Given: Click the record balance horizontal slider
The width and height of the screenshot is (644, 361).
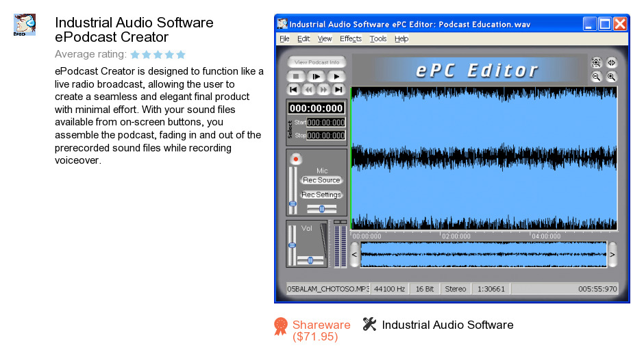Looking at the screenshot, I should pyautogui.click(x=321, y=209).
